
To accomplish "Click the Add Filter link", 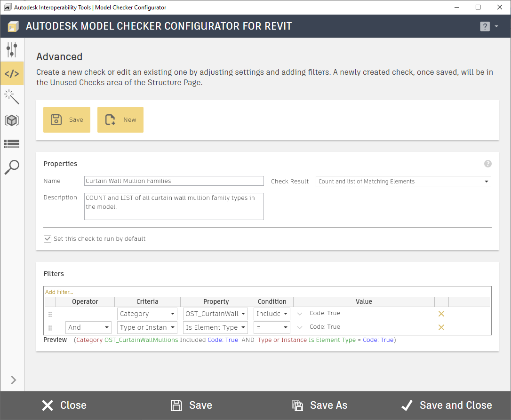I will 59,292.
